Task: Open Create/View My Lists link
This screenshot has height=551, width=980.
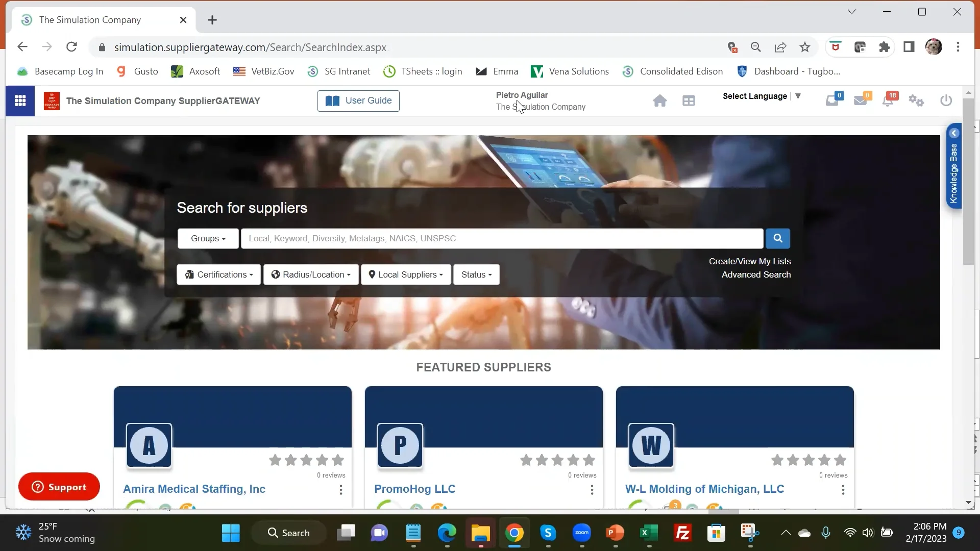Action: (749, 261)
